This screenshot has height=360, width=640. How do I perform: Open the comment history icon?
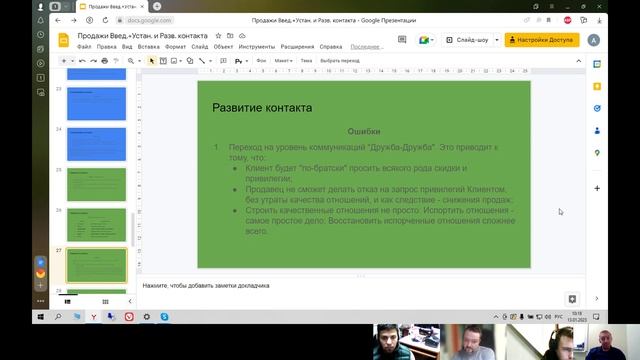click(x=402, y=40)
